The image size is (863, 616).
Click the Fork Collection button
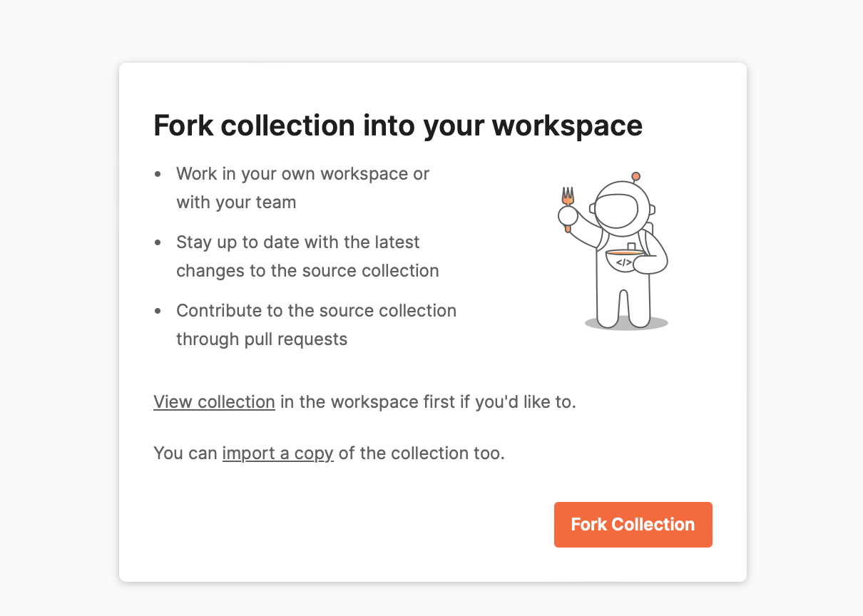632,524
